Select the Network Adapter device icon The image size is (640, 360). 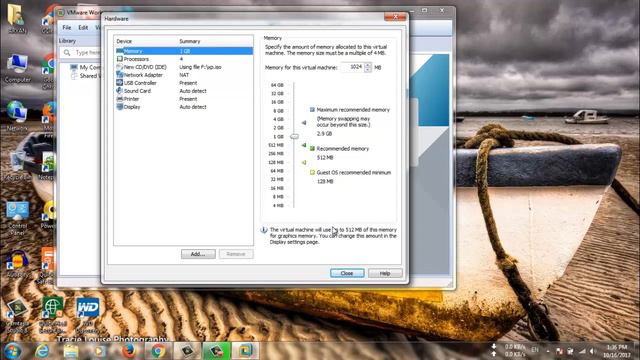[x=120, y=75]
